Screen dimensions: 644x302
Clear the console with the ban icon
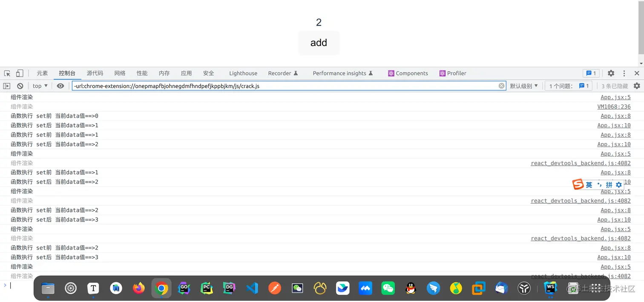coord(20,86)
